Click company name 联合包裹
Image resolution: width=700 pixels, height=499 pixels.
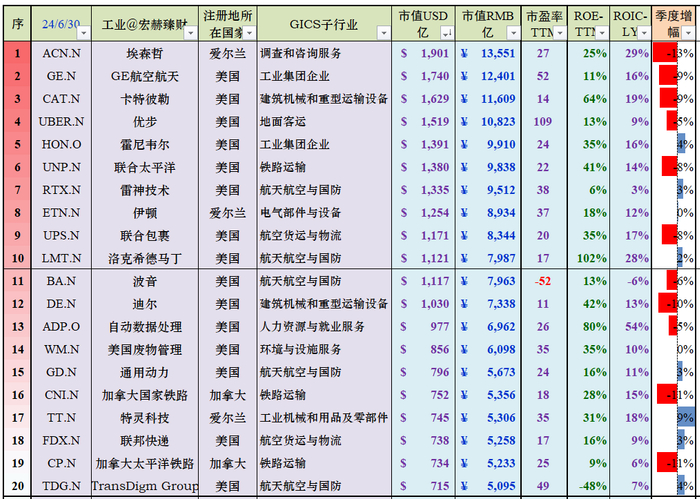[x=145, y=236]
